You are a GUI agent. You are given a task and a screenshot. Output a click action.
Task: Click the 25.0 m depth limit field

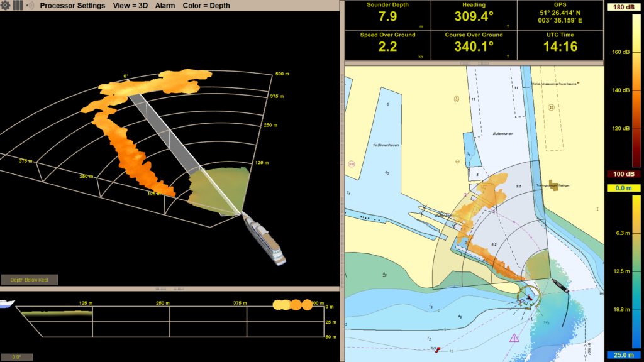[623, 356]
